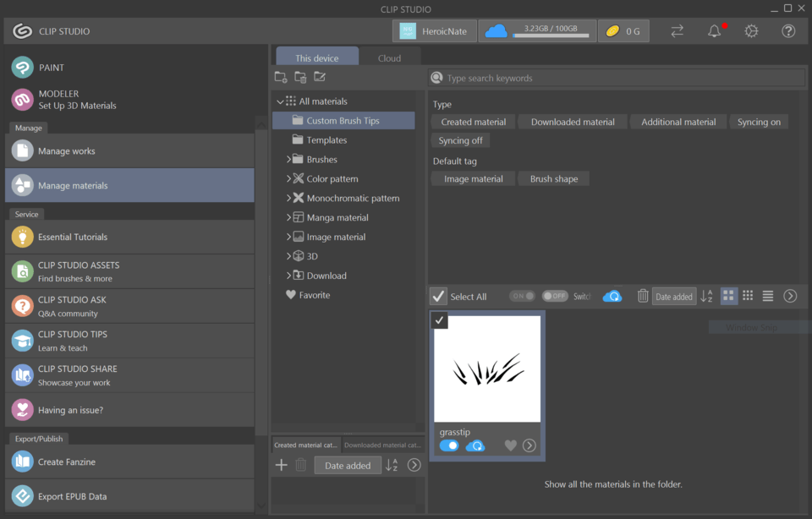Filter by Image material tag

pos(474,179)
